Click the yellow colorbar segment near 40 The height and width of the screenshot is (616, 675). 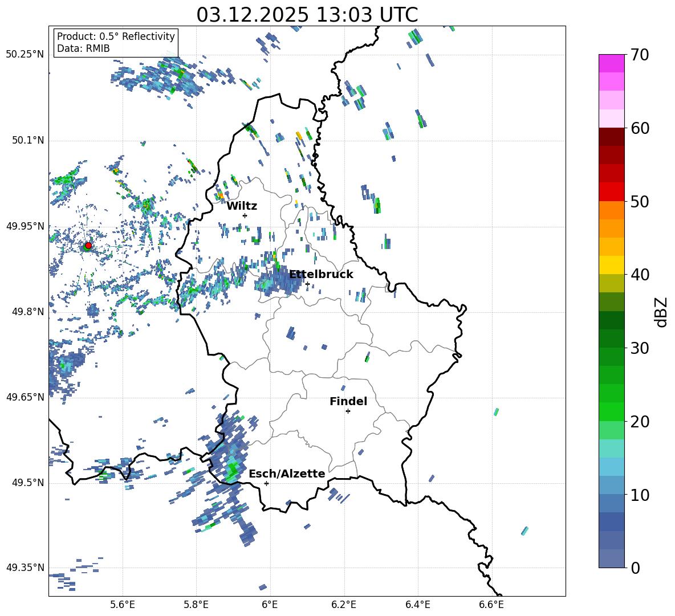pos(611,265)
